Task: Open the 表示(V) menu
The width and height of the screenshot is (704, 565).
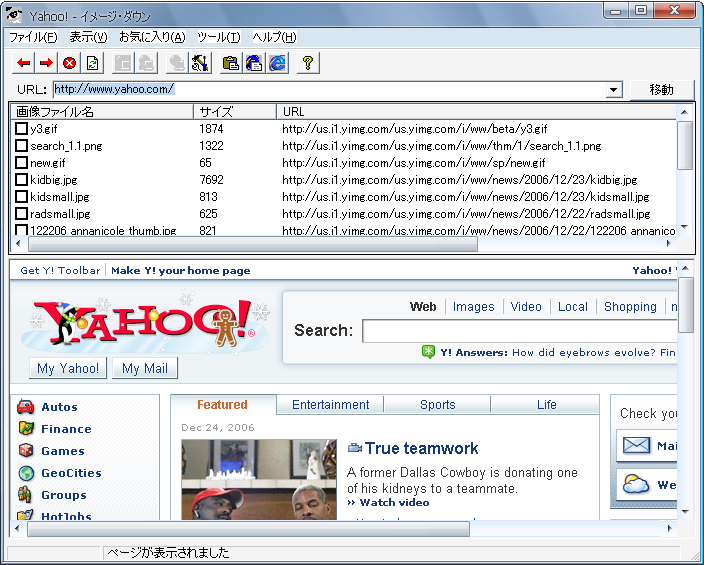Action: coord(88,37)
